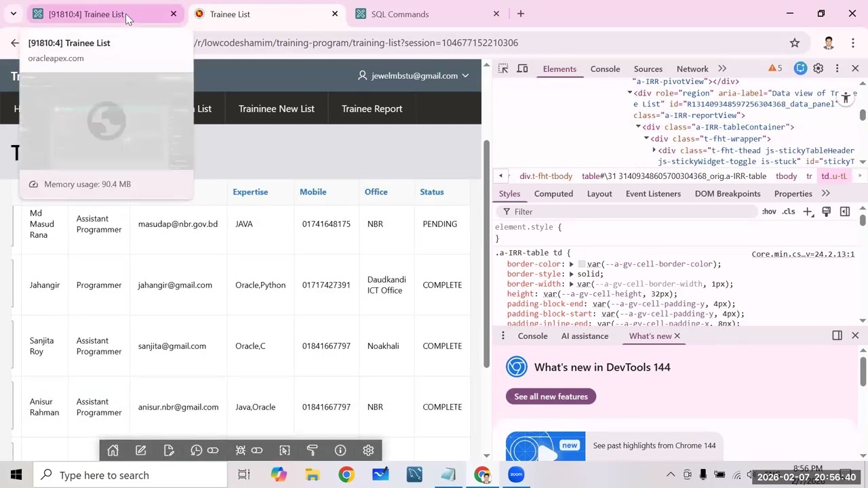
Task: Open the DOM Breakpoints tab
Action: coord(728,194)
